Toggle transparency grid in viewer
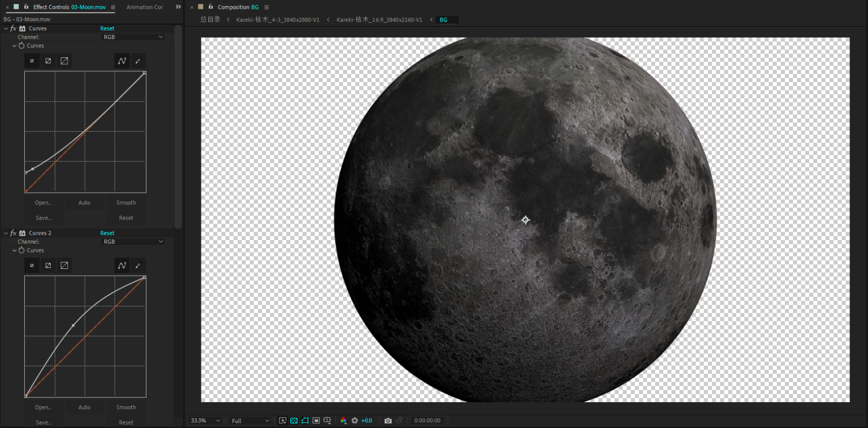This screenshot has width=868, height=428. tap(294, 421)
